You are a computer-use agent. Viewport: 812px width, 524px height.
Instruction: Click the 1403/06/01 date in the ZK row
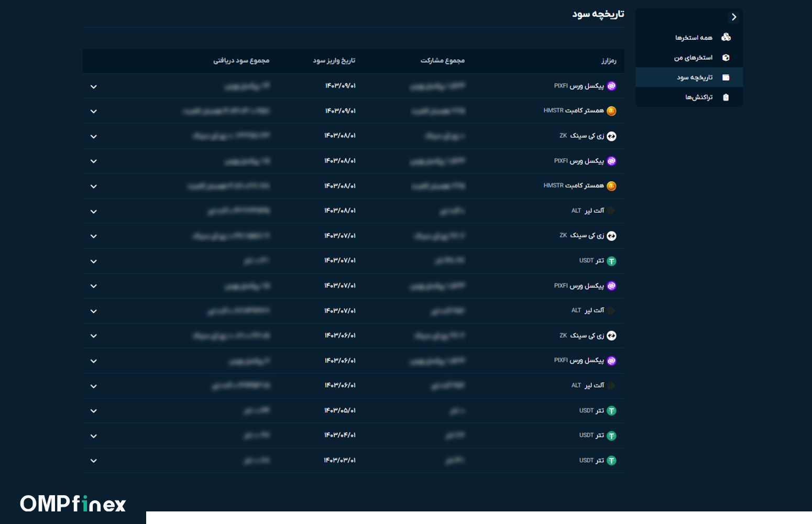coord(340,335)
